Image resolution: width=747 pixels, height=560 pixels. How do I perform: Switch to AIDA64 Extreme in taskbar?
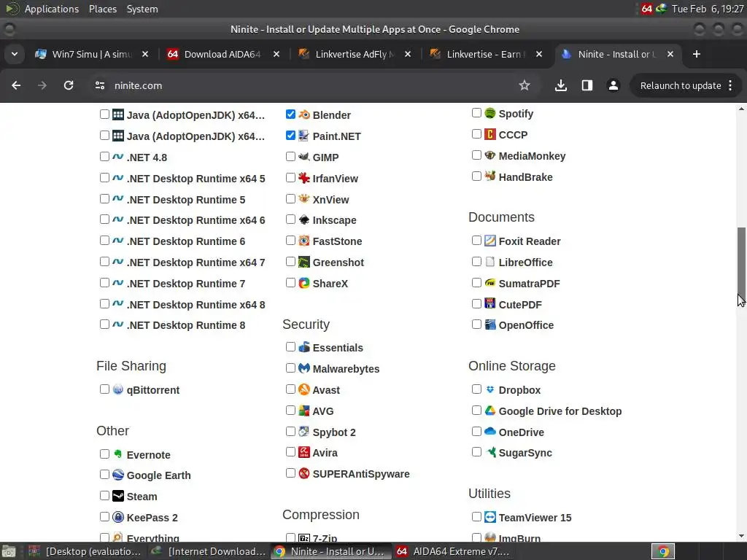pos(454,551)
